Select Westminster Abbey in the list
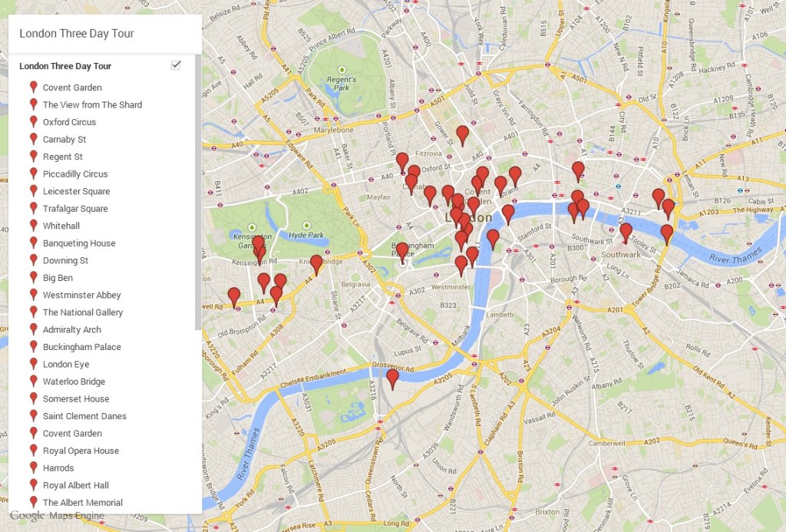Screen dimensions: 786x532 coord(81,295)
